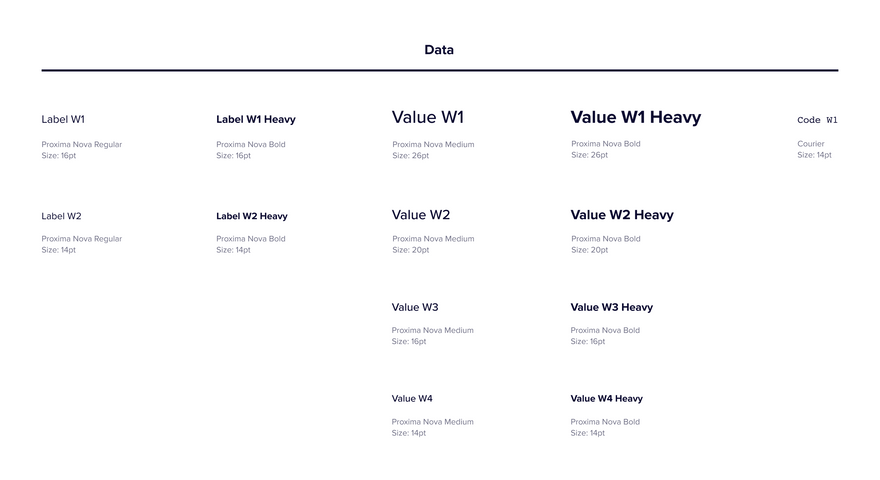The image size is (880, 480).
Task: Click Size: 26pt under Value W1 Heavy
Action: coord(589,155)
